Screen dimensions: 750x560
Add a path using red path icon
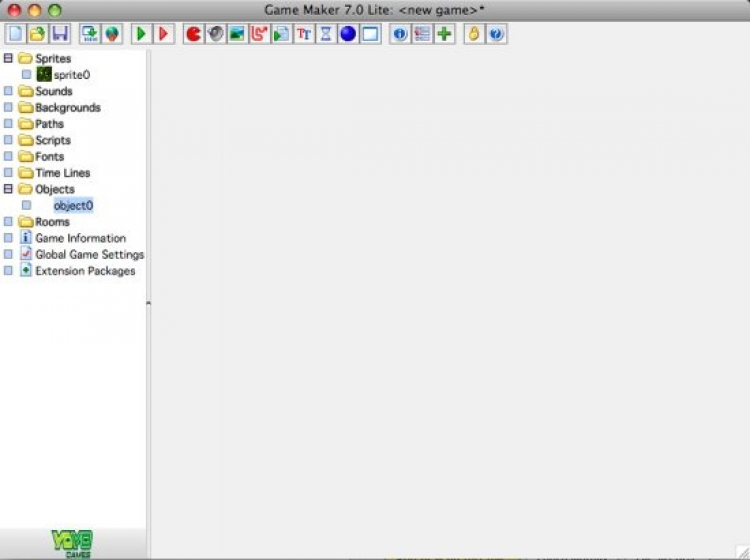click(x=259, y=34)
